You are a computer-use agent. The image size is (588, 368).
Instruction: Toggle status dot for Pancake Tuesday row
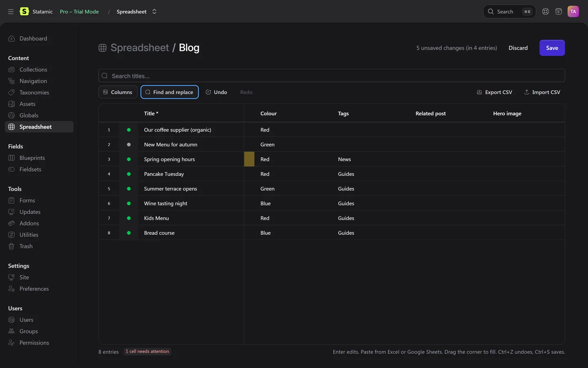[129, 174]
